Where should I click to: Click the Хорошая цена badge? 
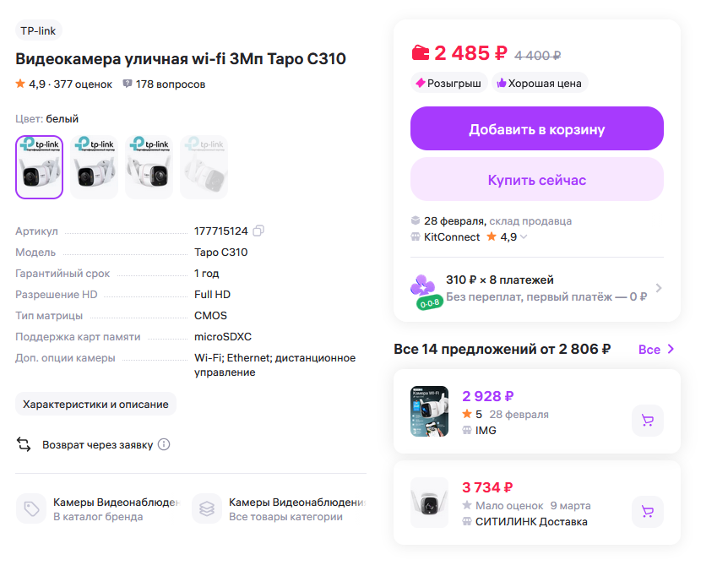click(x=539, y=83)
